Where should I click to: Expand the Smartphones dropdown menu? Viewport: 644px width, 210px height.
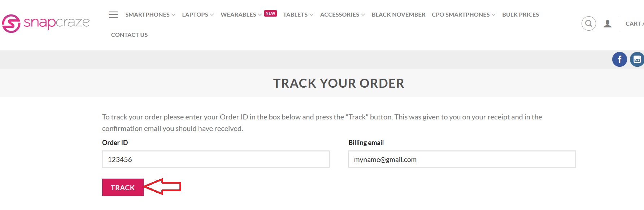[x=150, y=15]
